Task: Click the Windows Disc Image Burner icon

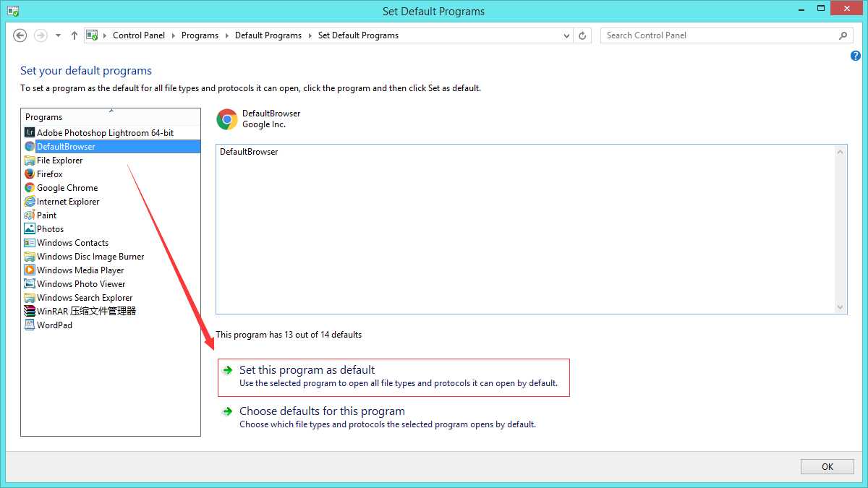Action: pos(30,257)
